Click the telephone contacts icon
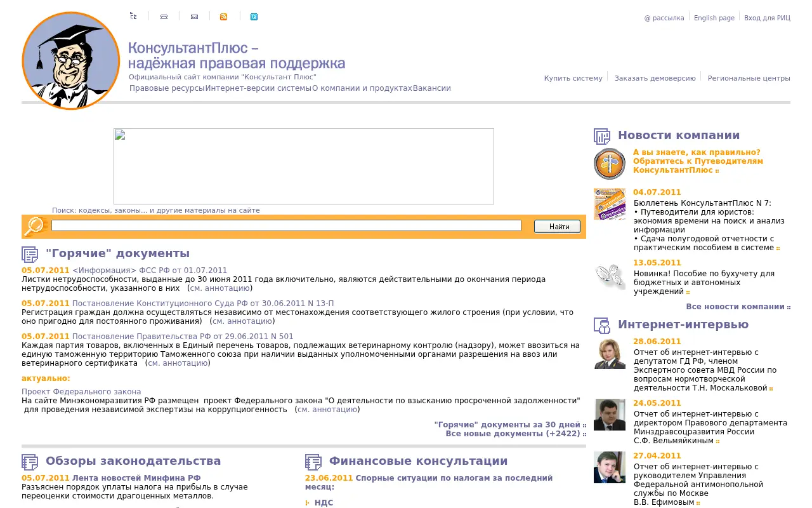Viewport: 812px width, 508px height. [x=164, y=17]
